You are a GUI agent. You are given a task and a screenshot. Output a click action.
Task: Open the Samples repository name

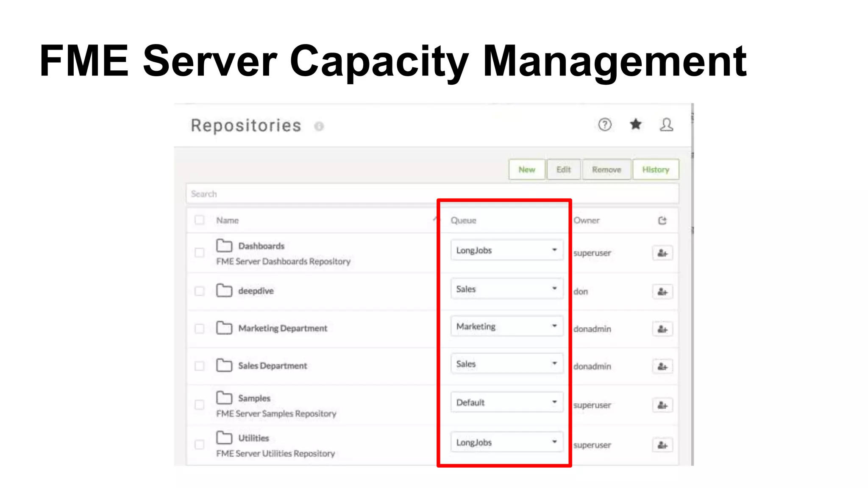click(254, 398)
